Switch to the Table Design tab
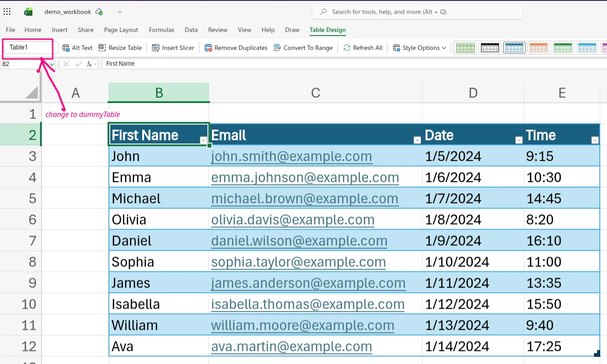 pos(327,30)
